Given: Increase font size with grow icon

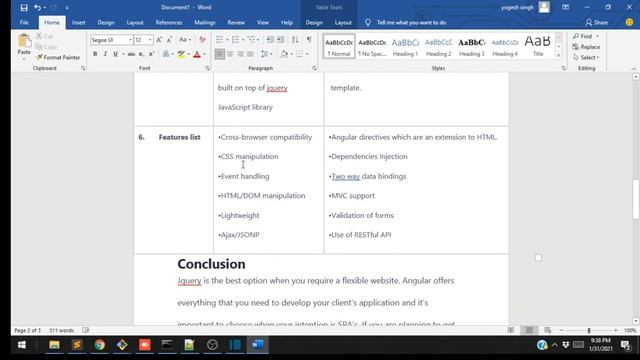Looking at the screenshot, I should tap(159, 40).
